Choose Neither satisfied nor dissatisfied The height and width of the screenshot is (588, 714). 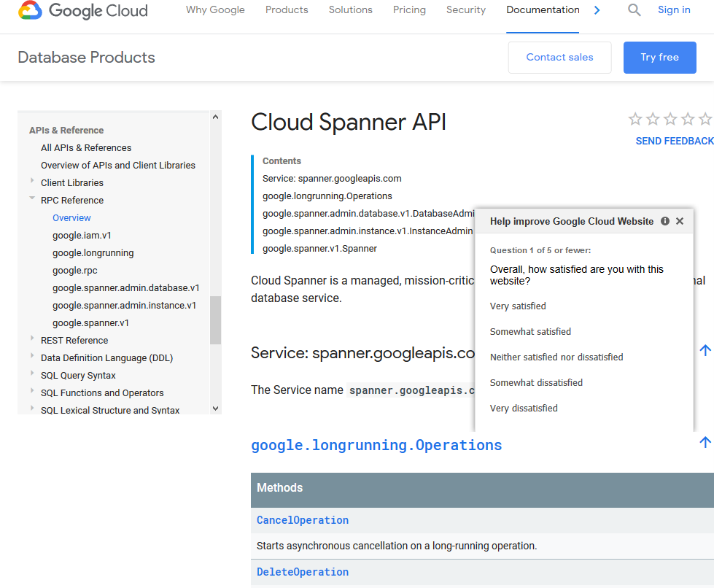[x=556, y=357]
